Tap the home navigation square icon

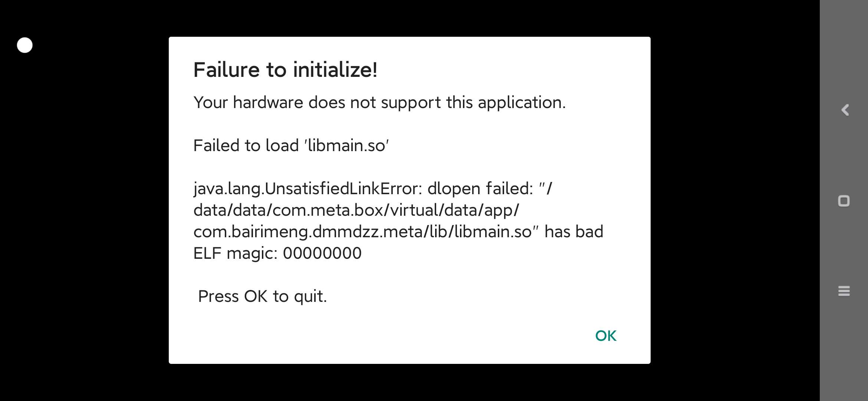[x=844, y=201]
